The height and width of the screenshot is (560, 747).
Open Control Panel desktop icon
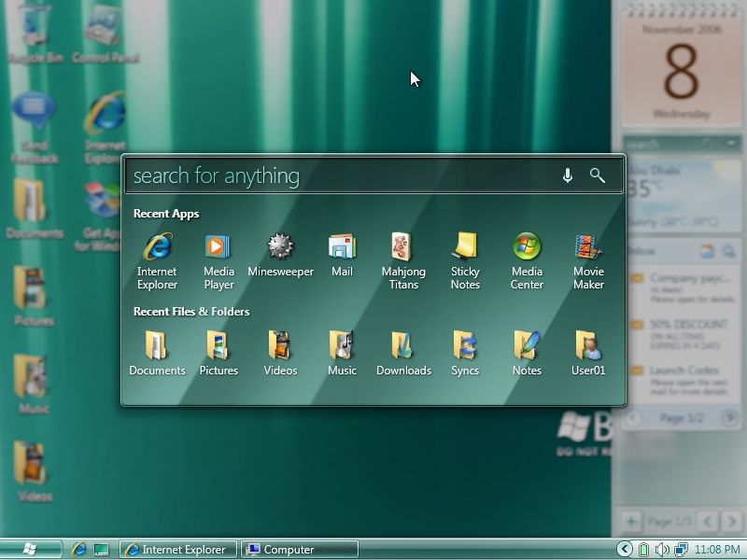click(105, 34)
